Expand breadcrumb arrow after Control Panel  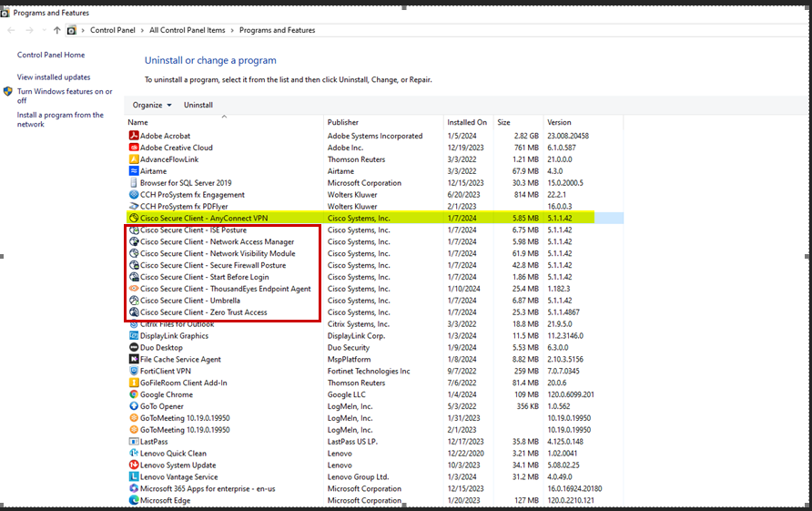[142, 30]
